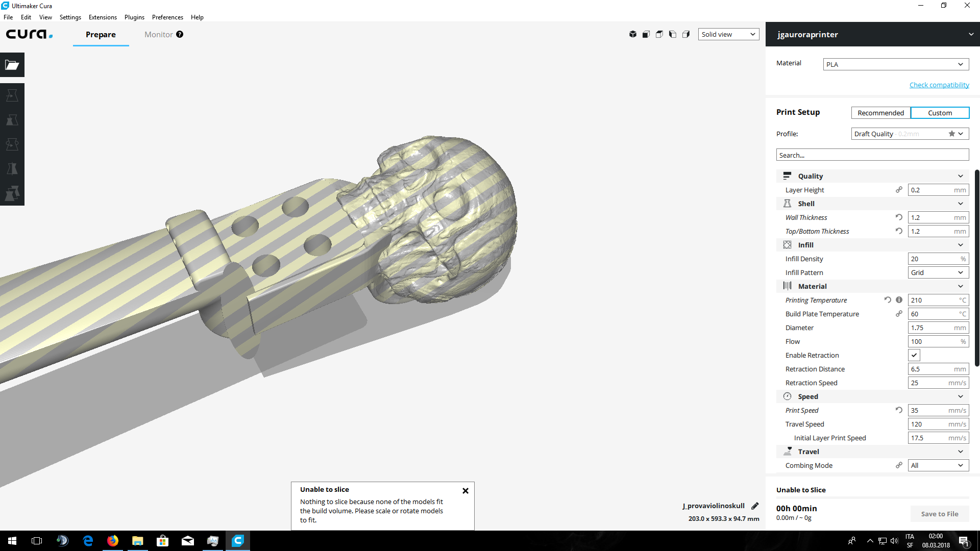Viewport: 980px width, 551px height.
Task: Switch camera to right side view icon
Action: point(686,34)
